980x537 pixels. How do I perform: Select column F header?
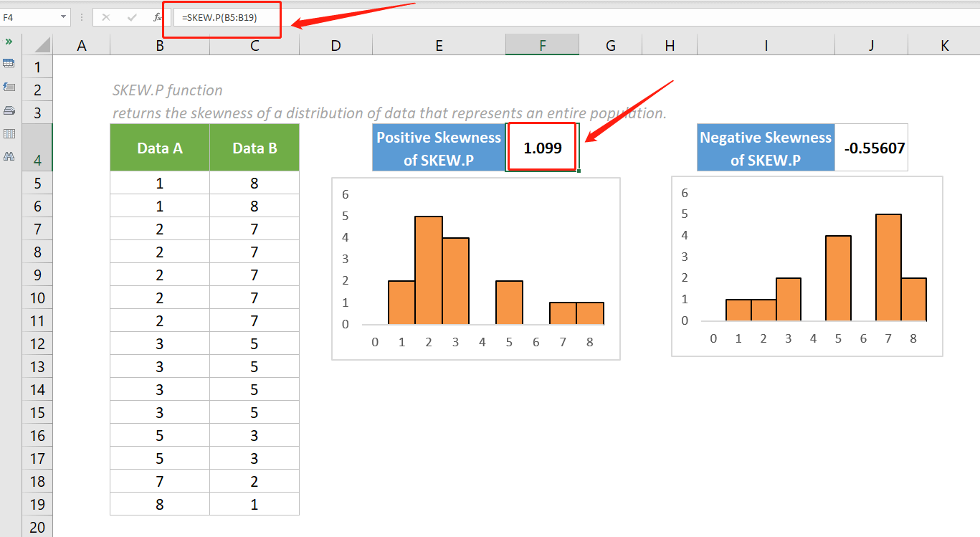click(542, 44)
